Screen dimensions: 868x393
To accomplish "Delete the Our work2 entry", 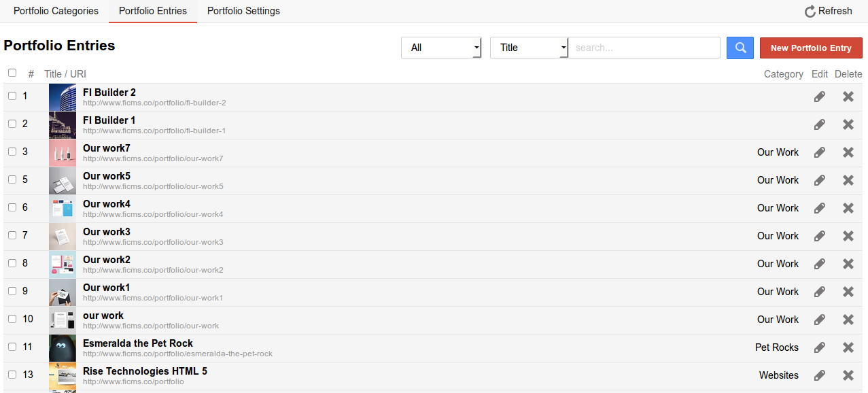I will tap(848, 264).
